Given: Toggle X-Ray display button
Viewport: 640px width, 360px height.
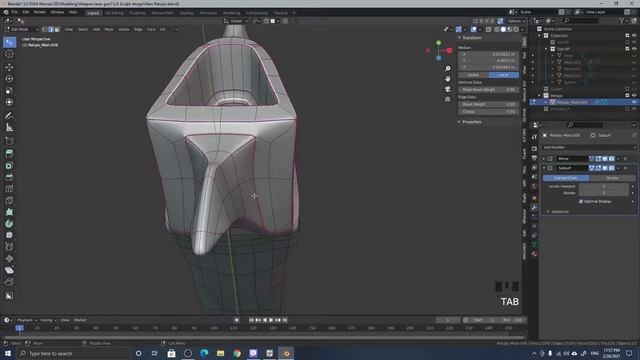Looking at the screenshot, I should coord(489,29).
